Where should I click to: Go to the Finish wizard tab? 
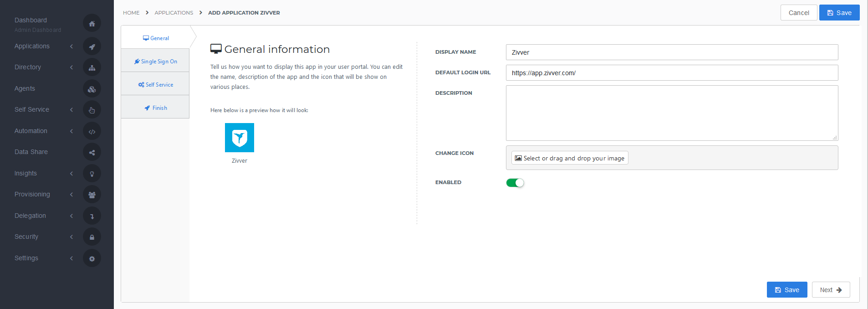coord(155,108)
